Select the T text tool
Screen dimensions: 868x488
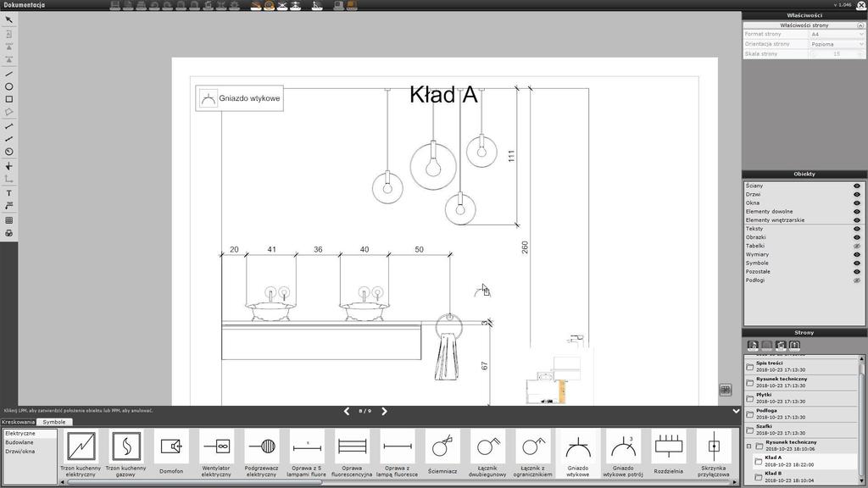[x=8, y=193]
